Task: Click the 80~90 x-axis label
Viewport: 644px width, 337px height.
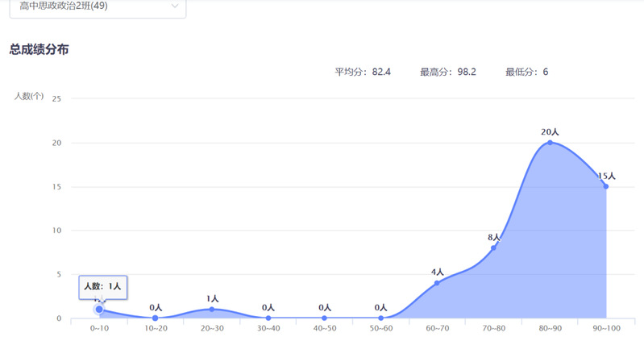Action: pyautogui.click(x=550, y=329)
